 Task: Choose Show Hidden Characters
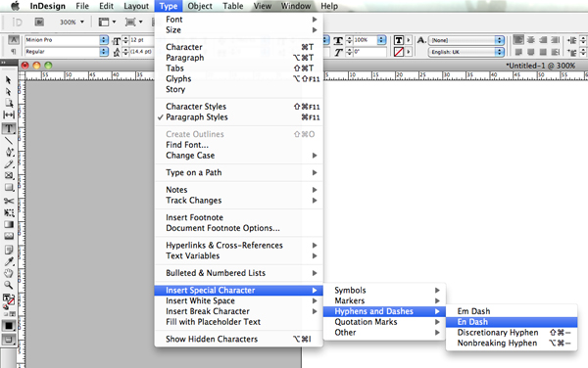click(x=238, y=340)
